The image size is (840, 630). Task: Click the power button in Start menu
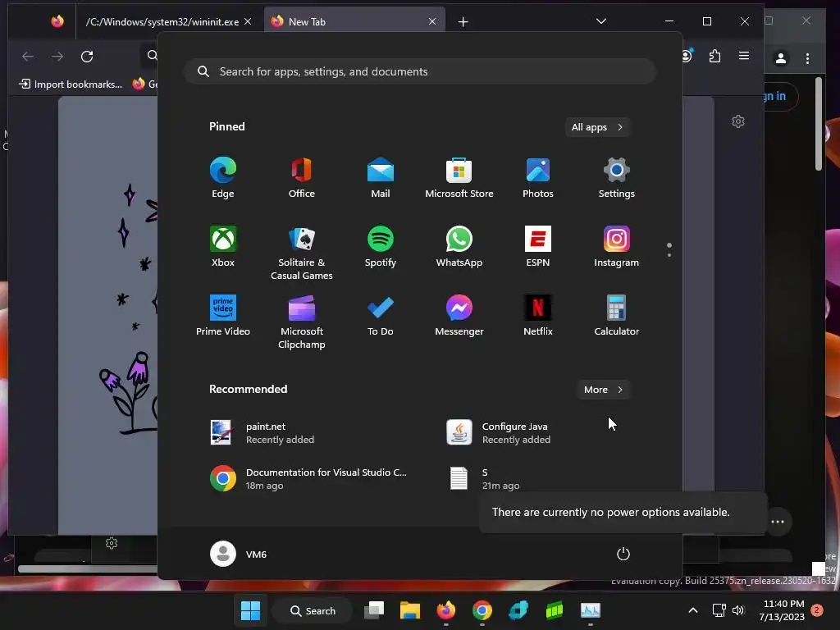(x=623, y=554)
